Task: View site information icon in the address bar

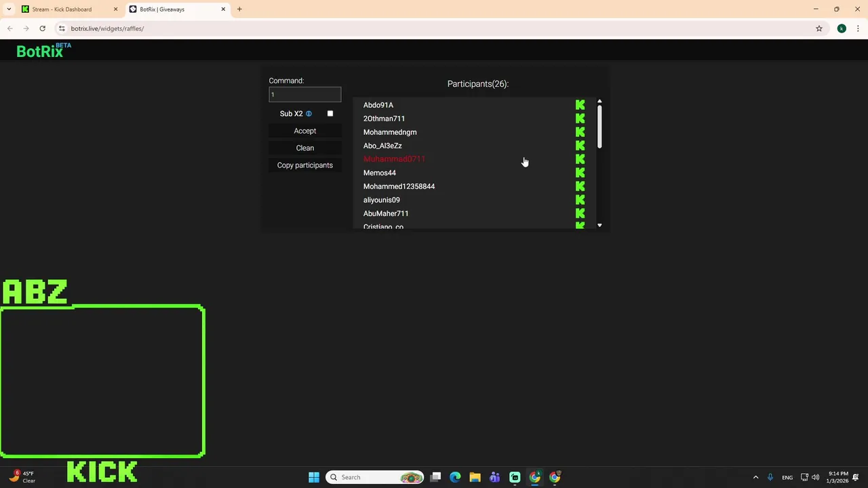Action: click(x=62, y=28)
